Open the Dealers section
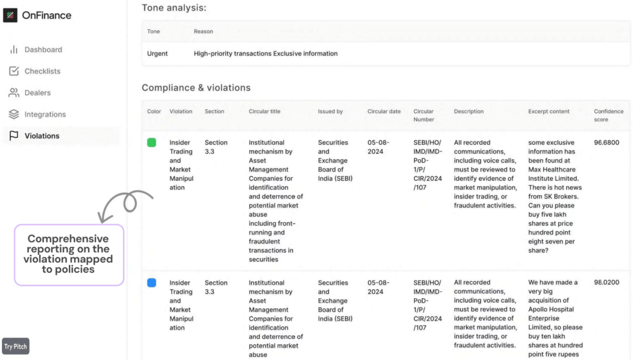This screenshot has height=360, width=644. click(37, 93)
